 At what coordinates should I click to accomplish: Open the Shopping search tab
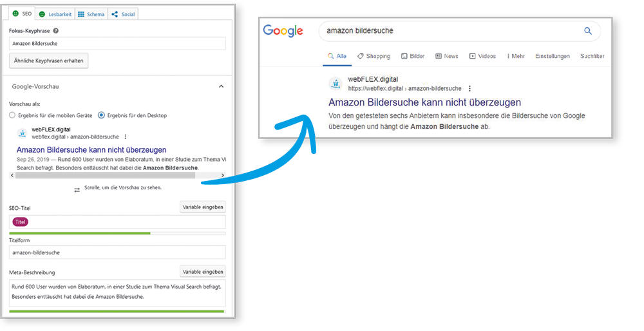pos(374,56)
